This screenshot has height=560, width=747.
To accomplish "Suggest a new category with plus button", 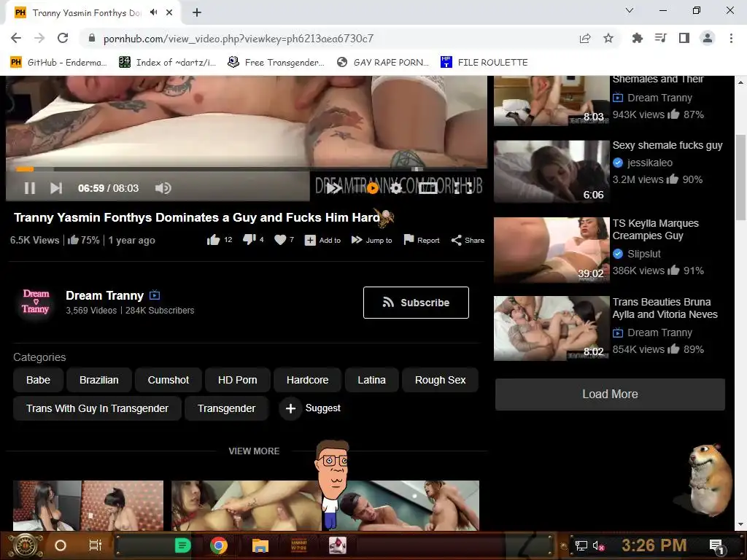I will click(x=290, y=408).
